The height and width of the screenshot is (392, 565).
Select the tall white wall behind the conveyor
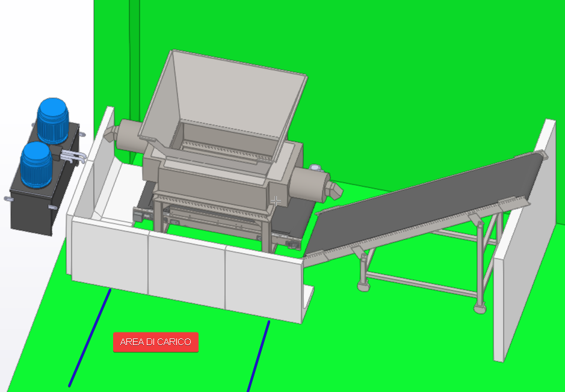(x=524, y=239)
